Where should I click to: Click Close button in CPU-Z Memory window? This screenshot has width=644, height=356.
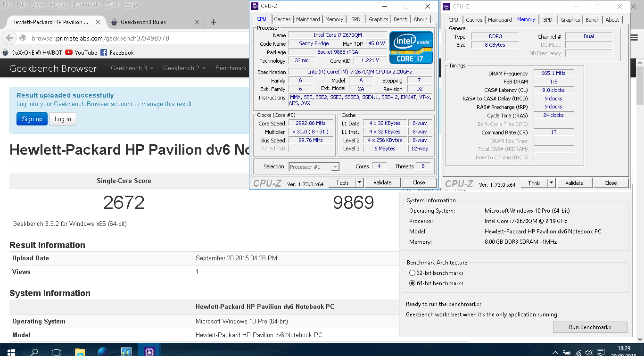pyautogui.click(x=611, y=183)
